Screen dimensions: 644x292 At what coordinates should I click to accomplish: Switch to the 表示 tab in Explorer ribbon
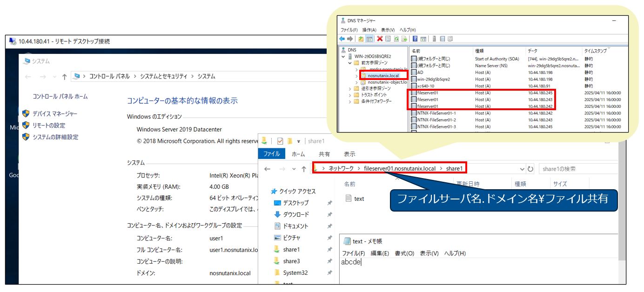pyautogui.click(x=349, y=154)
